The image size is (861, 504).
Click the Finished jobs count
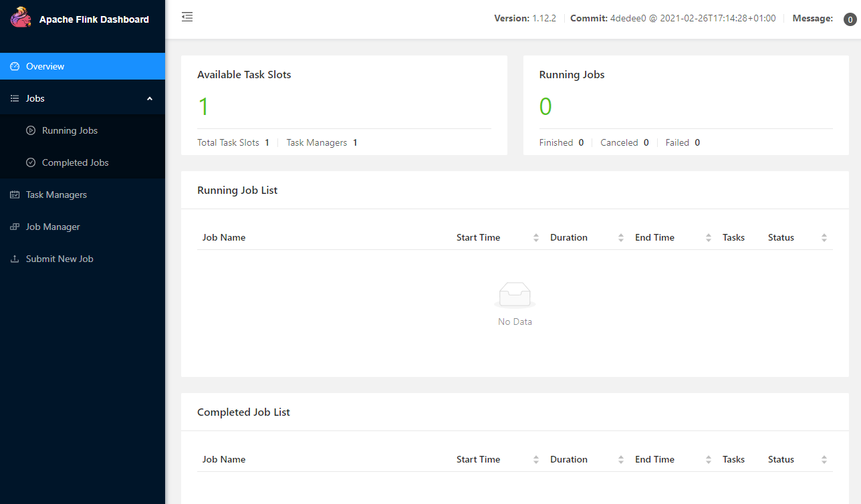coord(581,142)
